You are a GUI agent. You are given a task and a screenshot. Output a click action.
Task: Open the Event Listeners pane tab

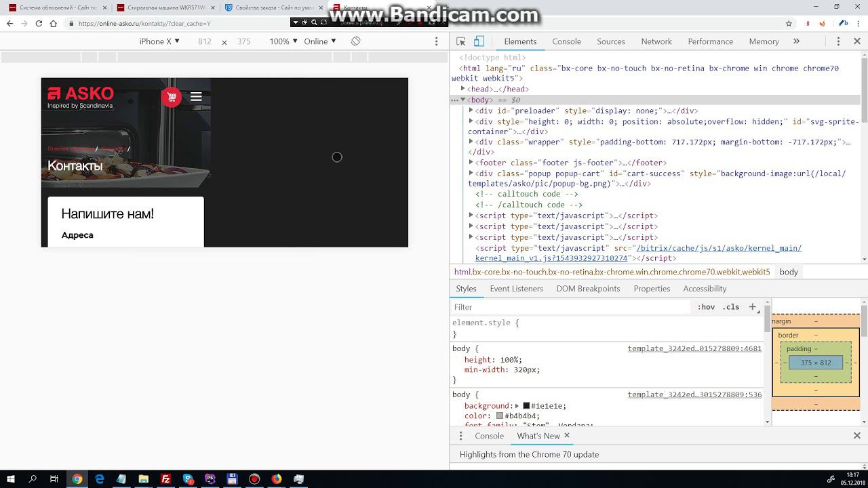point(517,289)
